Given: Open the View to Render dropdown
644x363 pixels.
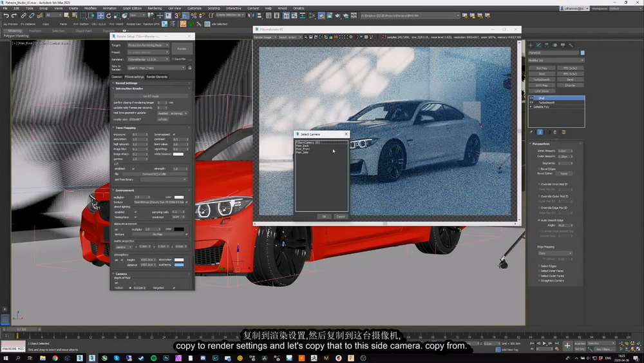Looking at the screenshot, I should pos(156,68).
